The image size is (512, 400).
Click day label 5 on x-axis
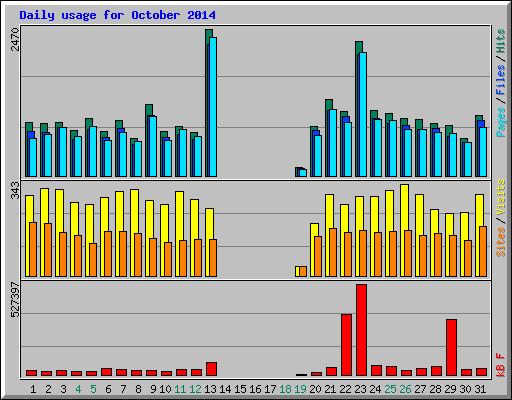[x=93, y=389]
